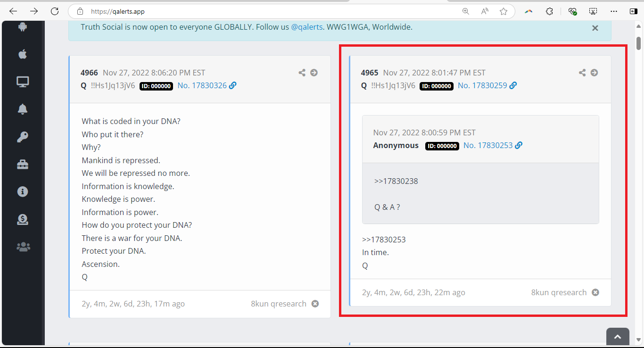Click '8kun qresearch' label in post 4966
644x348 pixels.
click(279, 304)
